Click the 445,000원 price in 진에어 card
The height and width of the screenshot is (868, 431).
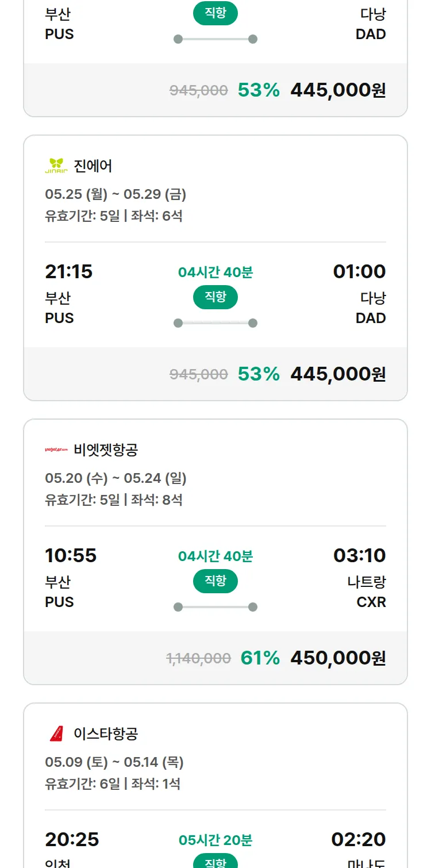pyautogui.click(x=338, y=374)
